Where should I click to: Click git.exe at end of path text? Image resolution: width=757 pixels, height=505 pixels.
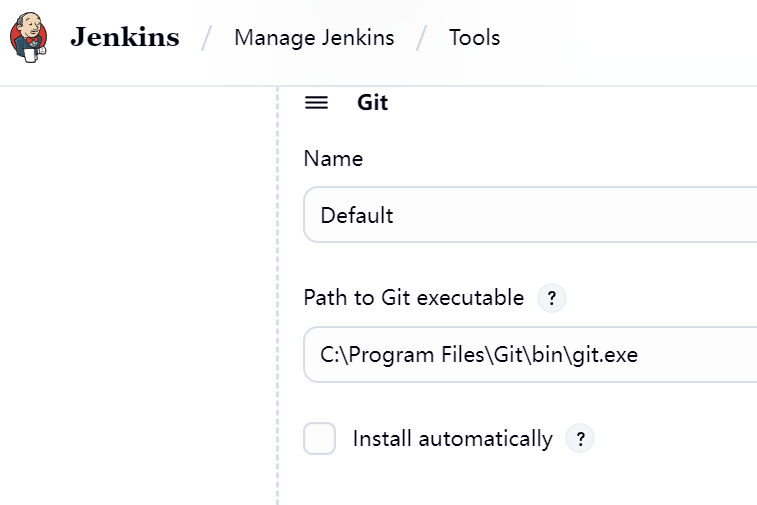605,354
